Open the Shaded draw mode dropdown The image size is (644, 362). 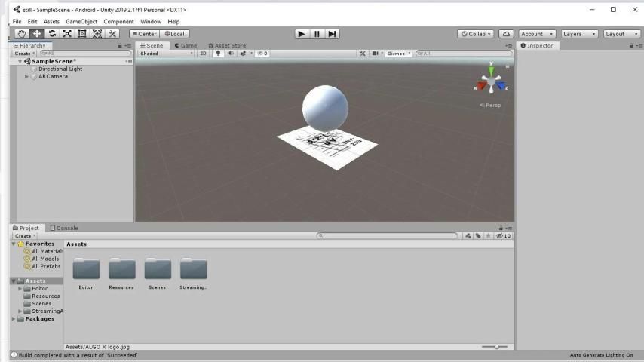pyautogui.click(x=166, y=54)
